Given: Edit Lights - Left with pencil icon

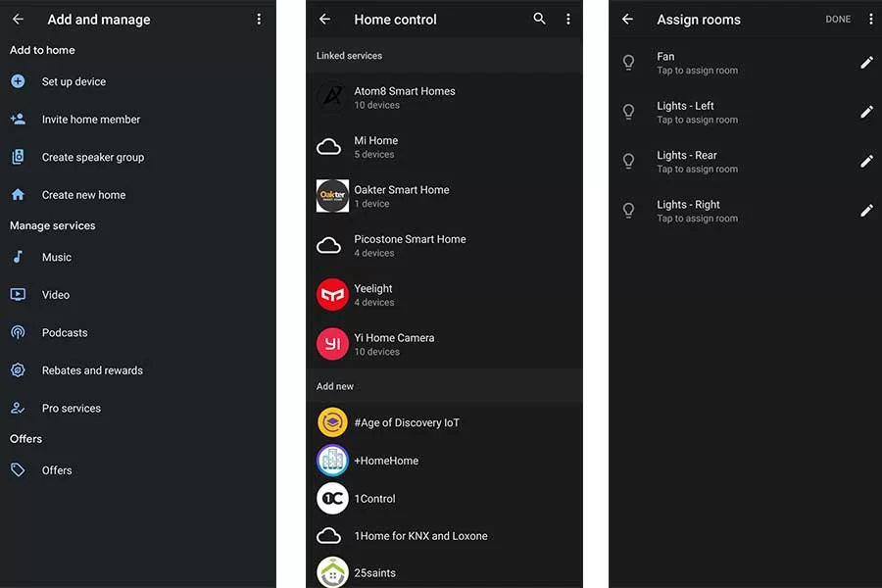Looking at the screenshot, I should click(x=867, y=112).
